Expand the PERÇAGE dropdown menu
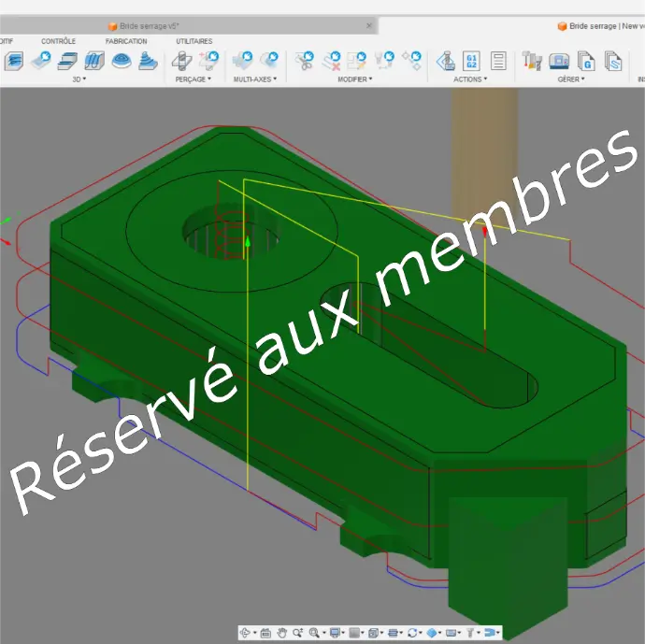This screenshot has width=645, height=644. tap(193, 79)
